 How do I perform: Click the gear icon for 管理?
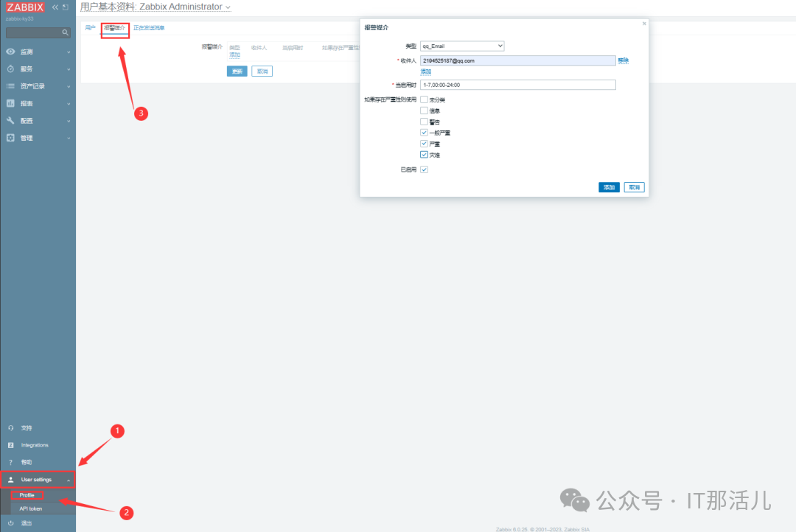(x=10, y=138)
